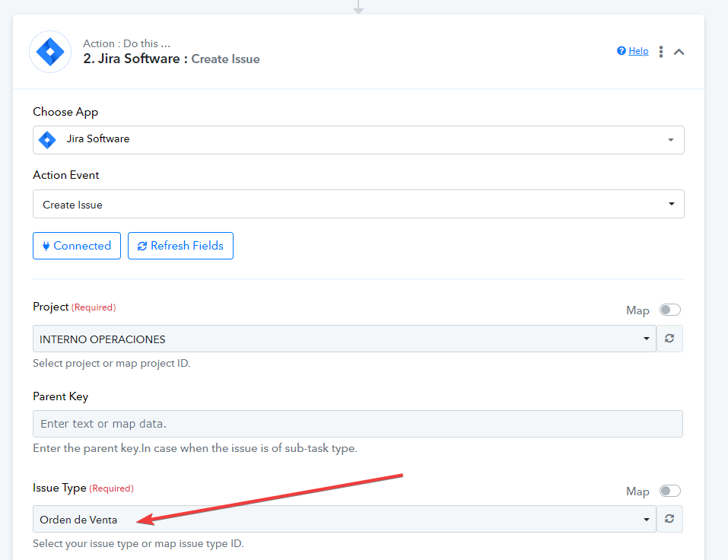Click the 'Select your issue type' hint text

pyautogui.click(x=138, y=543)
